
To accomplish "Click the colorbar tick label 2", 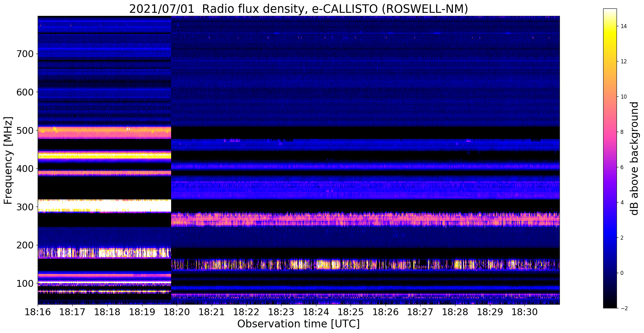I will 622,238.
